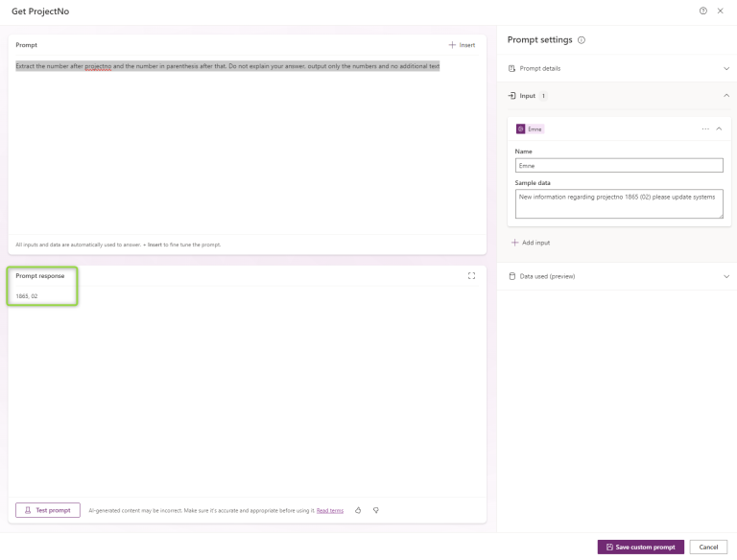This screenshot has width=737, height=560.
Task: Click the Input section arrow icon
Action: coord(511,96)
